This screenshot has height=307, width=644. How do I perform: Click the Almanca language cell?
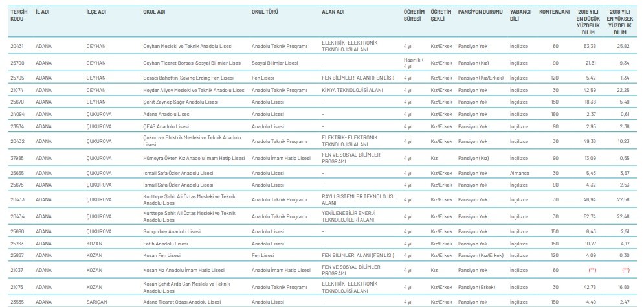pos(519,174)
